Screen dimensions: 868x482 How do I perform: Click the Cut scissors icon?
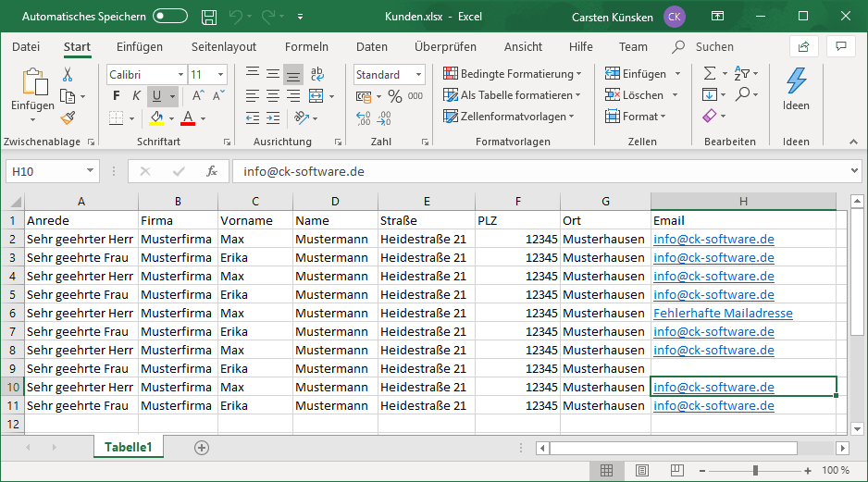click(x=68, y=74)
